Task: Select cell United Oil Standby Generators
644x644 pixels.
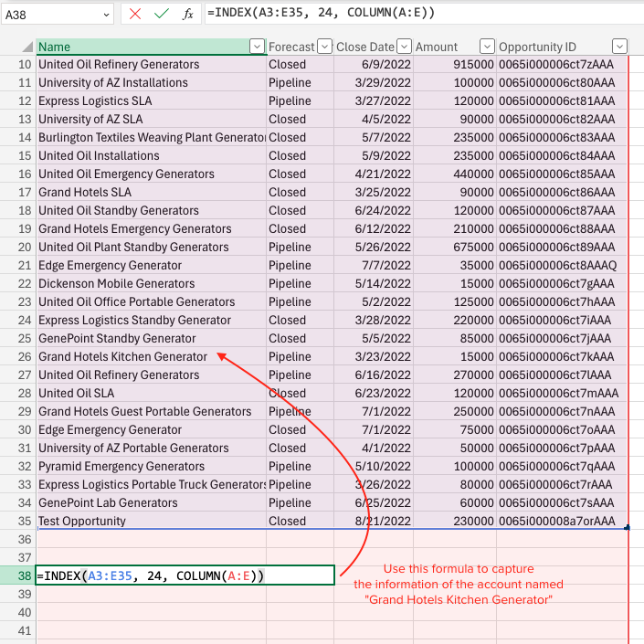Action: click(151, 210)
